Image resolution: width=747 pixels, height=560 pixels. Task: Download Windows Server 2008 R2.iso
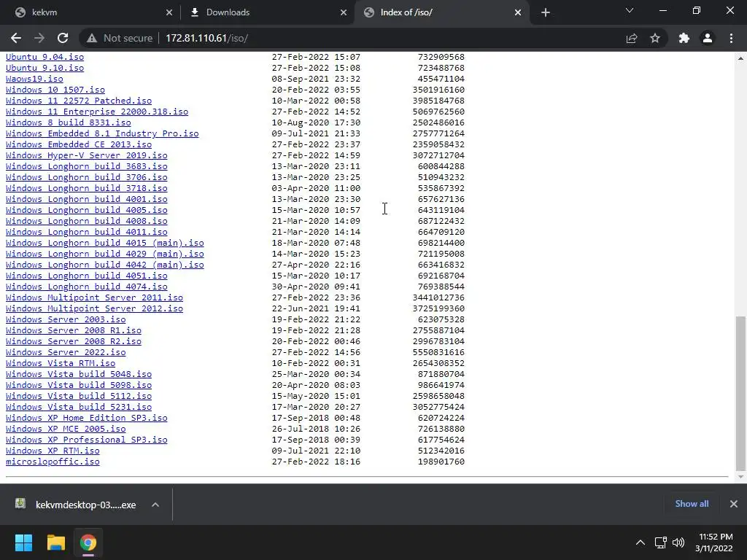click(74, 341)
